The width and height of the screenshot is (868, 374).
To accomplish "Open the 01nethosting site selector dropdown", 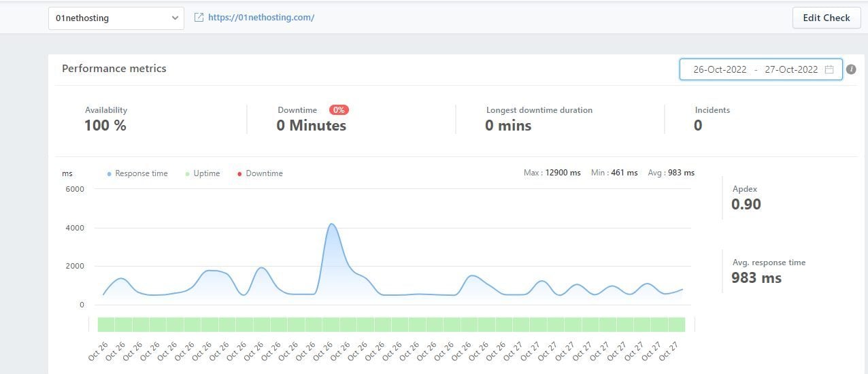I will click(116, 18).
